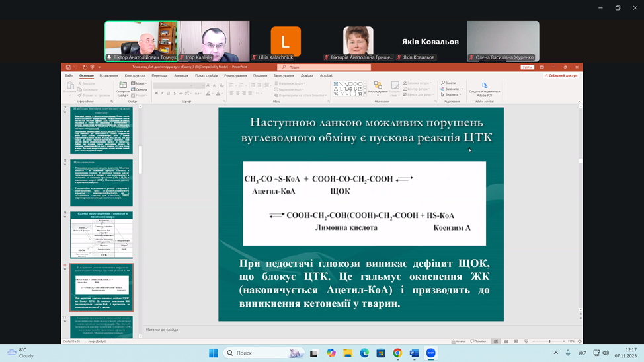Open Google Chrome from the taskbar

pyautogui.click(x=397, y=353)
